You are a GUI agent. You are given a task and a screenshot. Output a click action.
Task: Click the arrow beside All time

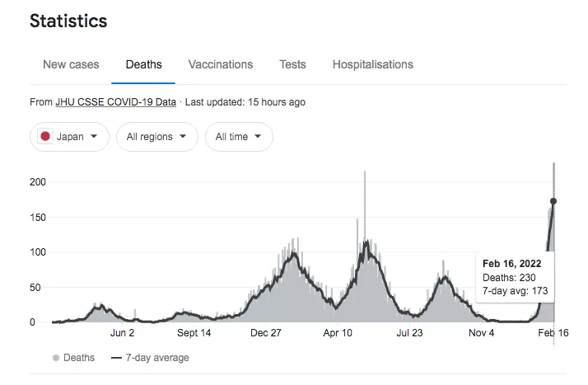point(258,136)
